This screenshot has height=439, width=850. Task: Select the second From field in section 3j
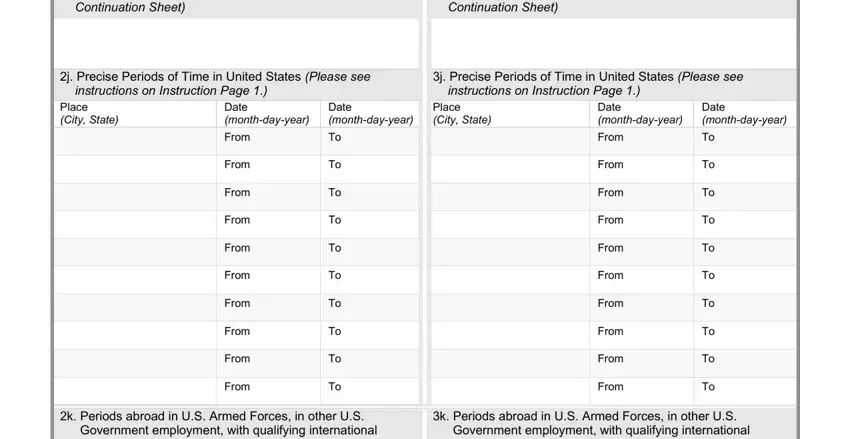pos(641,170)
